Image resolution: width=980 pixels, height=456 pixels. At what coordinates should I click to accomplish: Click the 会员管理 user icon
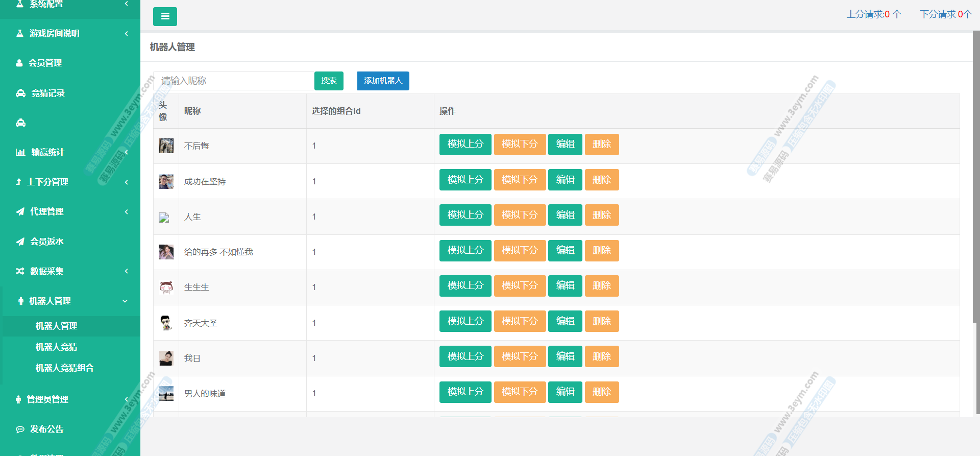(19, 63)
